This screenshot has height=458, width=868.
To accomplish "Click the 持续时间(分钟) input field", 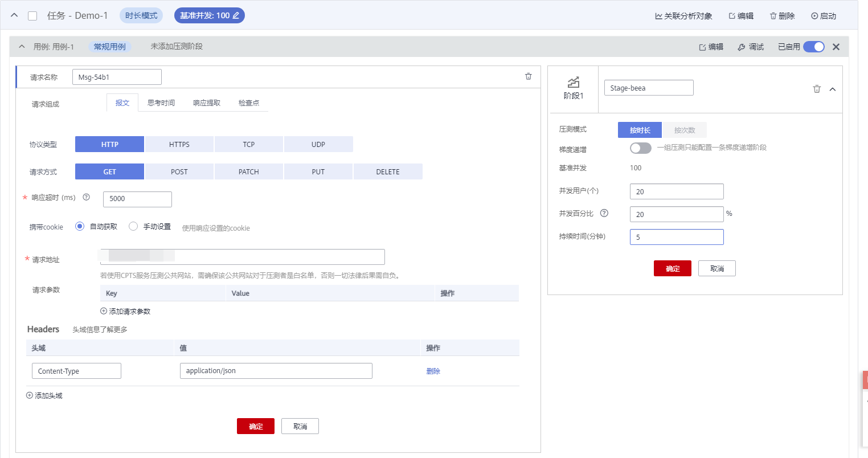I will 677,237.
